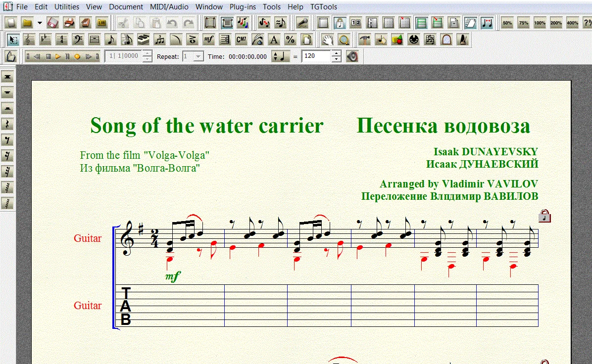Viewport: 592px width, 364px height.
Task: Pick the Tuplet tool in the toolbar
Action: tap(159, 40)
